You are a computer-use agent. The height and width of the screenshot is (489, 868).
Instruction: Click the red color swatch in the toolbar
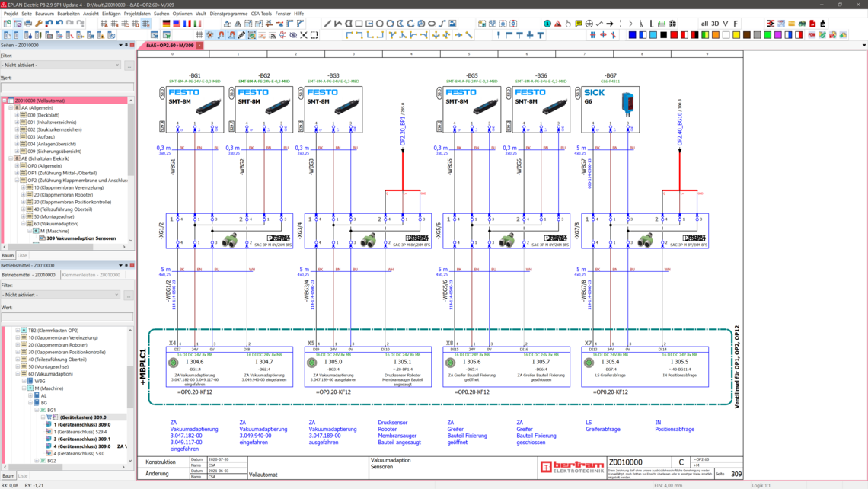(672, 35)
